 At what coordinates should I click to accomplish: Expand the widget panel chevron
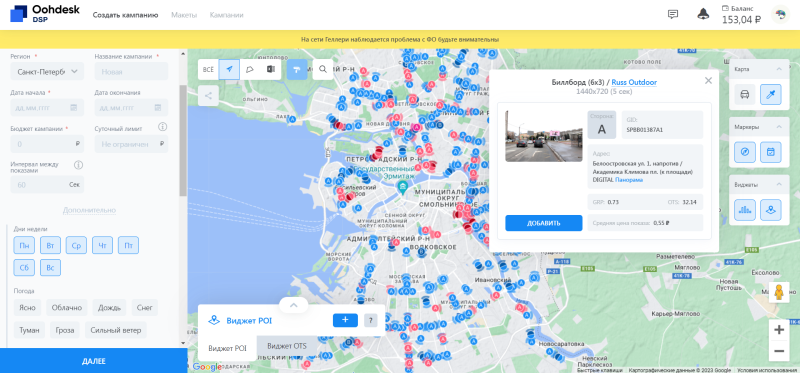(x=293, y=305)
